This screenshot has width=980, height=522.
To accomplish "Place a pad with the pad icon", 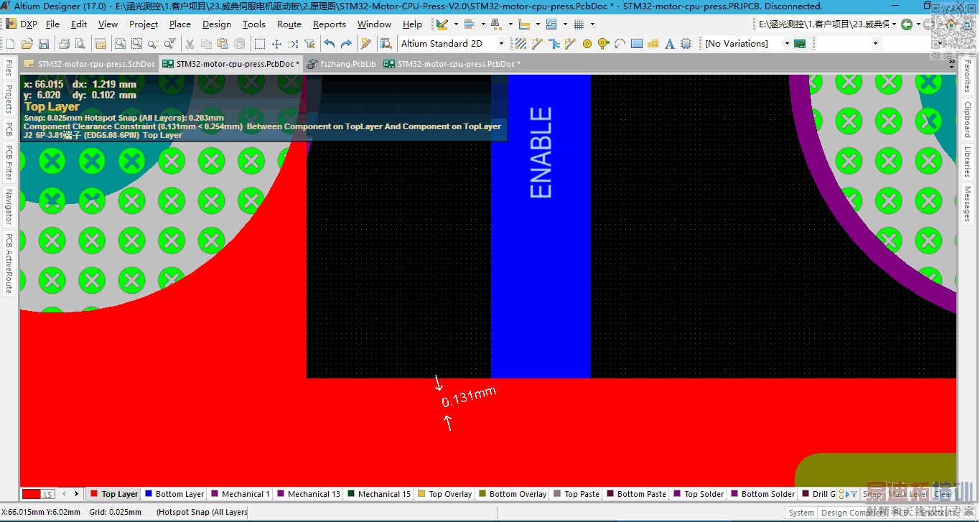I will (587, 44).
